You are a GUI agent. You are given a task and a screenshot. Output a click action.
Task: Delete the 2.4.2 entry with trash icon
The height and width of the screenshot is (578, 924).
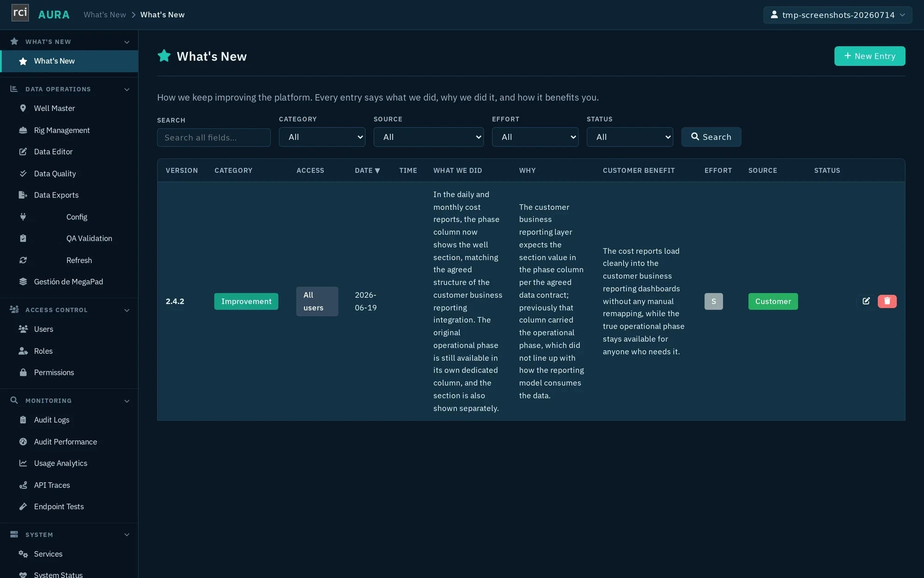click(x=887, y=301)
